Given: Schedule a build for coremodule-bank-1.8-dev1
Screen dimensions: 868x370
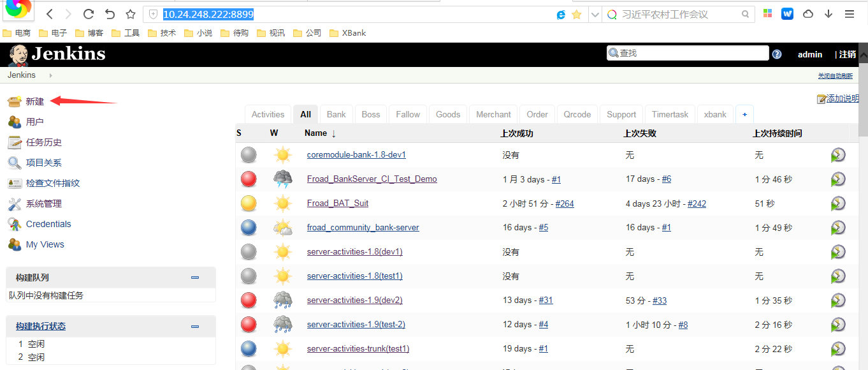Looking at the screenshot, I should click(838, 155).
